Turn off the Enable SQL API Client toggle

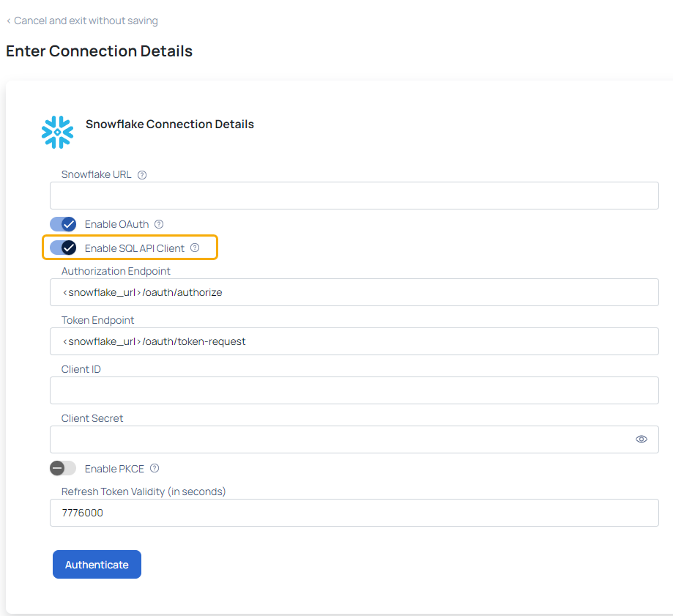tap(63, 248)
